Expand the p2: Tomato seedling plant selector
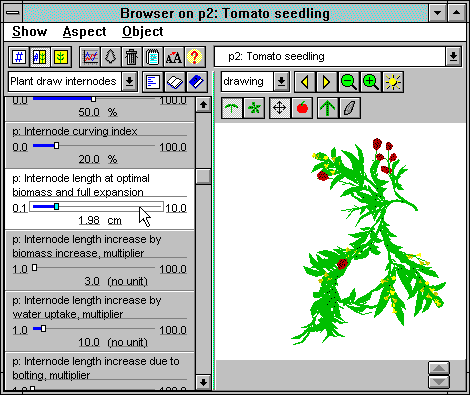 pos(453,57)
